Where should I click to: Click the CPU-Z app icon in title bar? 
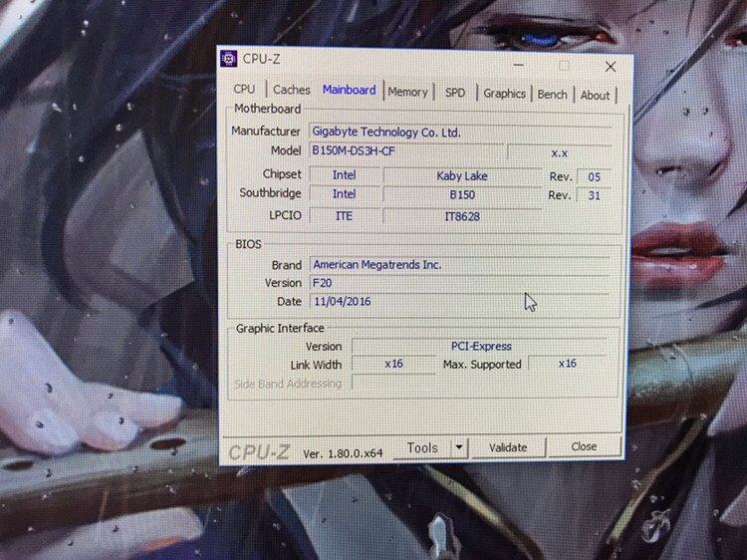pyautogui.click(x=229, y=59)
